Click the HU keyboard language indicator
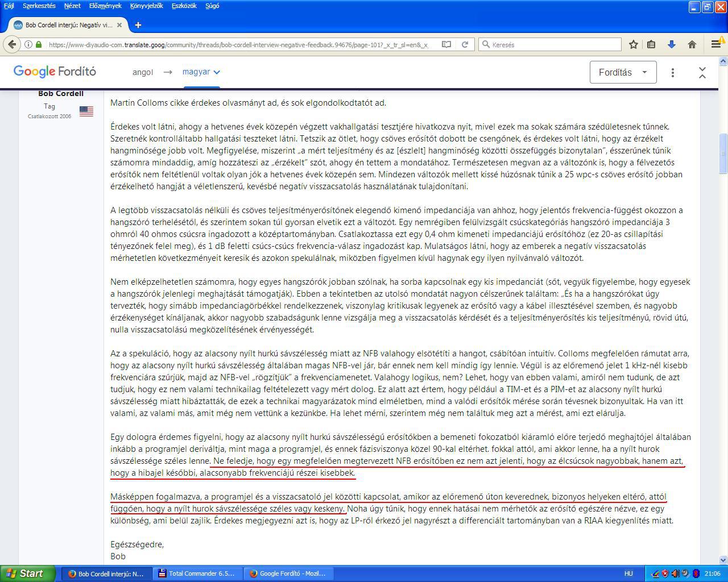This screenshot has height=582, width=728. coord(628,574)
